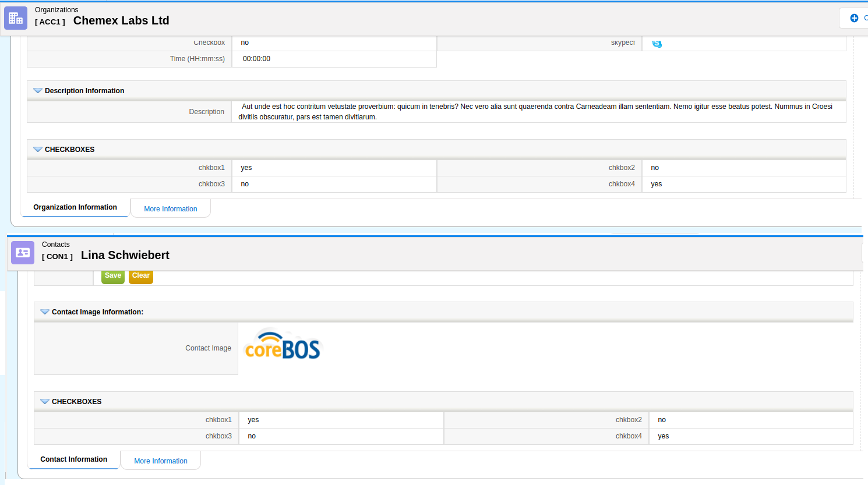Open the organization's More Information tab

170,209
